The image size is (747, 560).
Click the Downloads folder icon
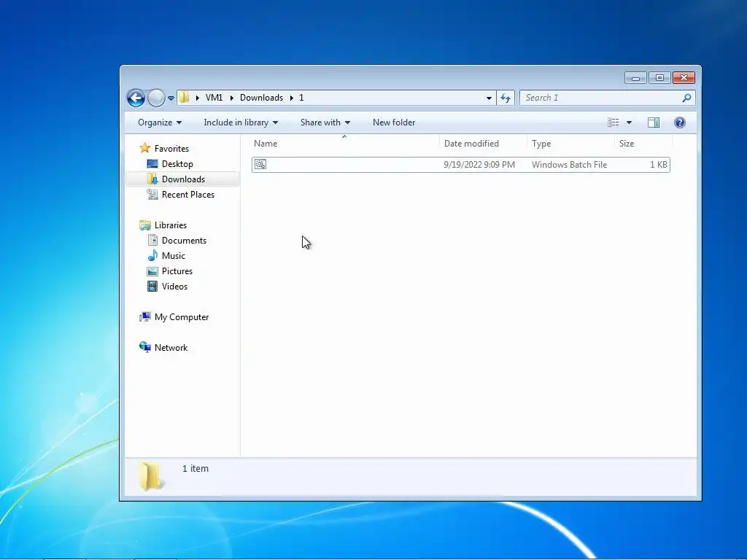[152, 179]
